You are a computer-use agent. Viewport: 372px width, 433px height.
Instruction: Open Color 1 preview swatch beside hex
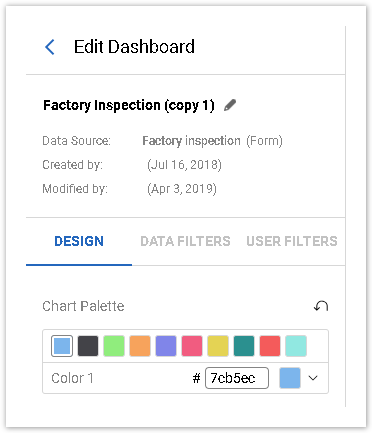[x=290, y=378]
